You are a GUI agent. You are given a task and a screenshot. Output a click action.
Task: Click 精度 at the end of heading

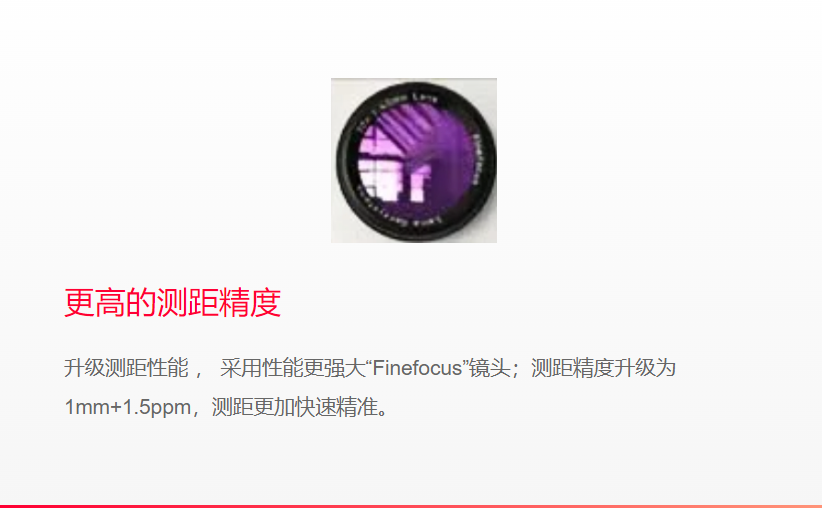[x=250, y=302]
